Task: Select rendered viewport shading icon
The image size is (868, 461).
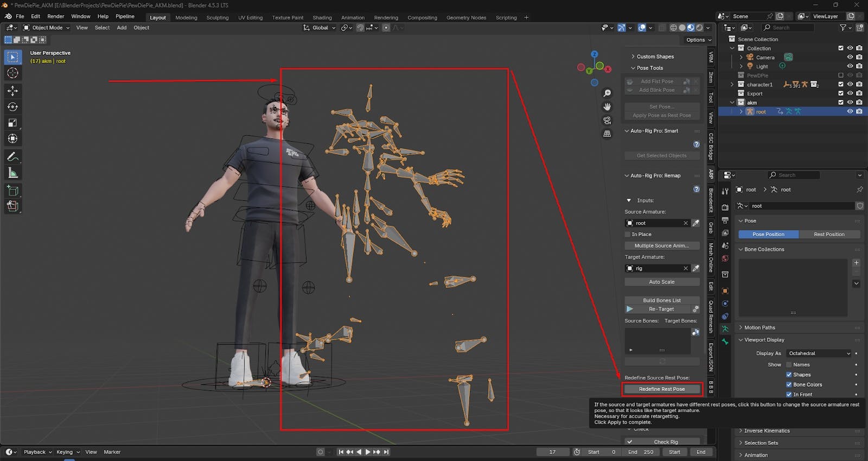Action: pos(699,28)
